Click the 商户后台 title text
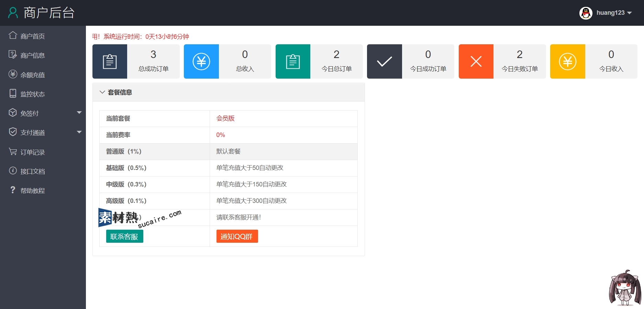The image size is (644, 309). [49, 13]
